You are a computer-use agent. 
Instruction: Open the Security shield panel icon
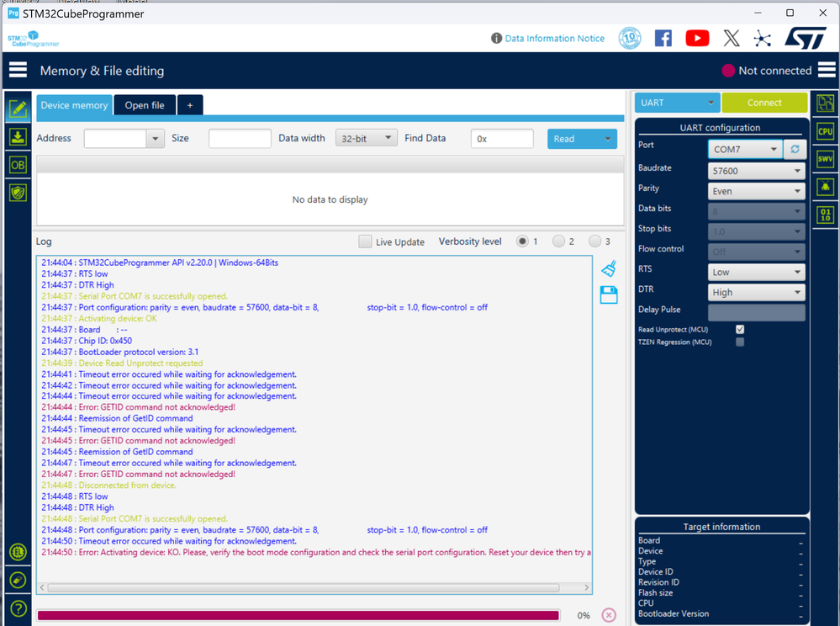point(18,193)
